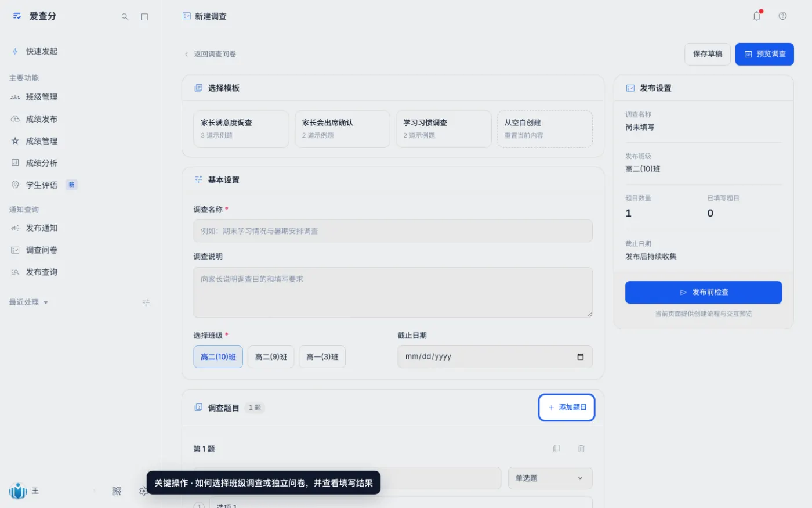The width and height of the screenshot is (812, 508).
Task: Focus the 调查名称 input field
Action: [393, 231]
